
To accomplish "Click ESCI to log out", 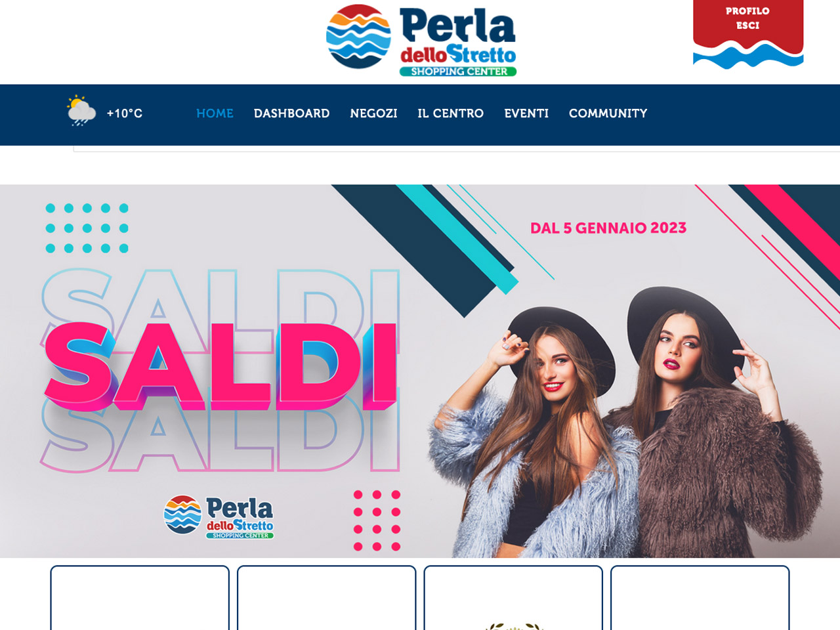I will pyautogui.click(x=747, y=26).
